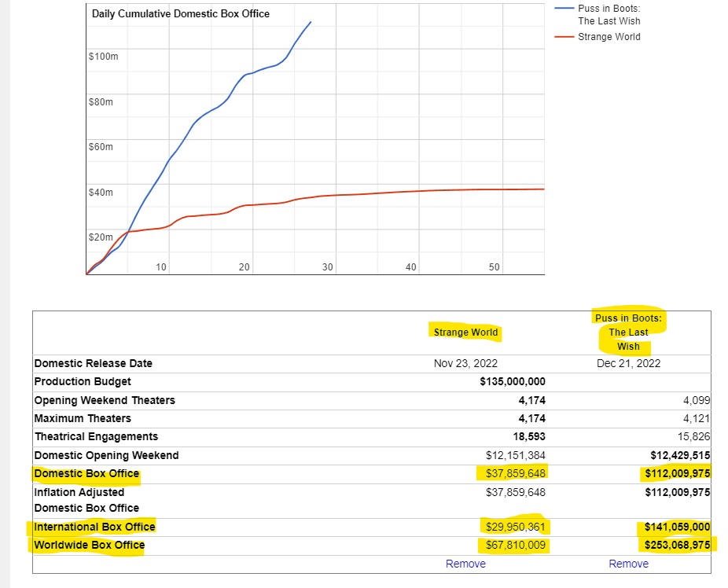Click the Remove link under Strange World column
Image resolution: width=728 pixels, height=588 pixels.
click(465, 564)
